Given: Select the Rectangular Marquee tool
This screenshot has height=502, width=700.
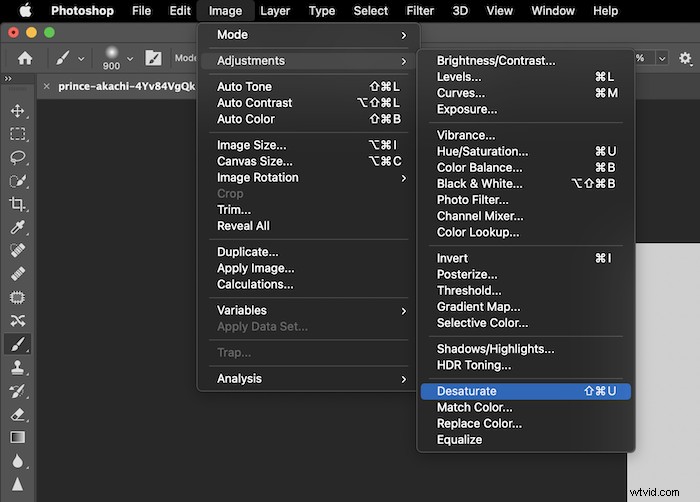Looking at the screenshot, I should pyautogui.click(x=17, y=134).
